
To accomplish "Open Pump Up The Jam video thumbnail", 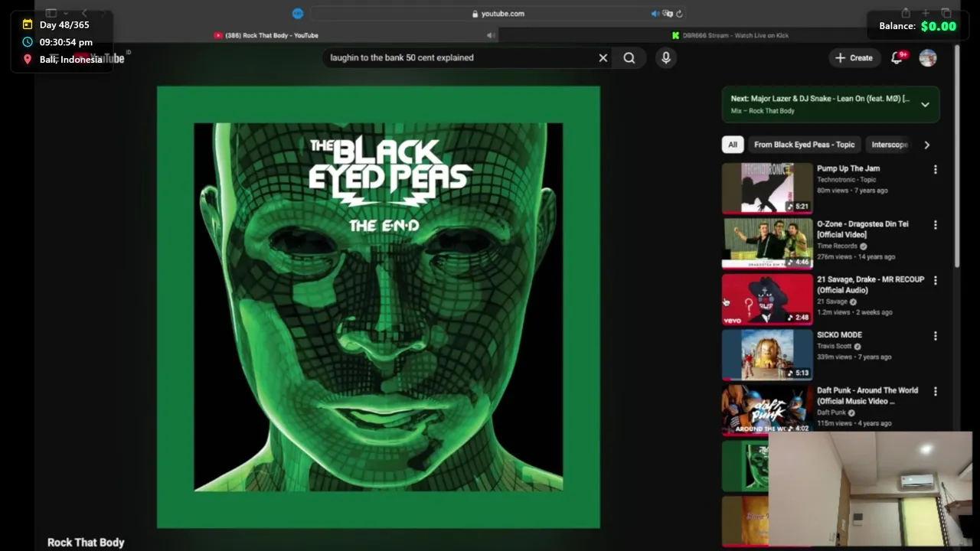I will pyautogui.click(x=767, y=188).
